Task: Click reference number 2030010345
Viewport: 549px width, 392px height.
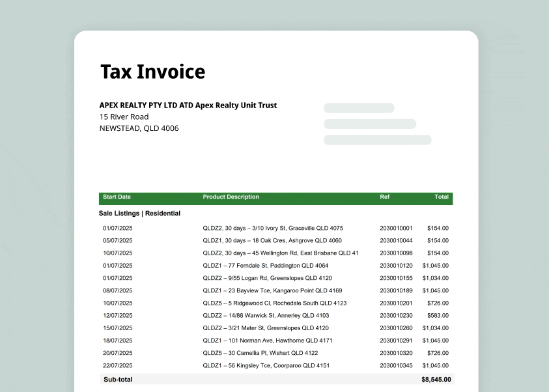Action: click(x=396, y=365)
